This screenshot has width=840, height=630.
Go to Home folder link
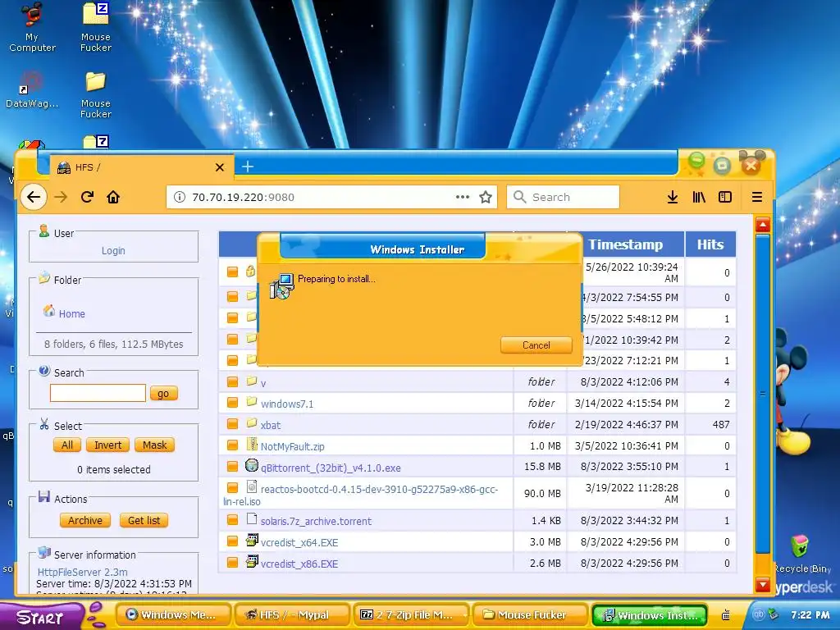(x=72, y=314)
